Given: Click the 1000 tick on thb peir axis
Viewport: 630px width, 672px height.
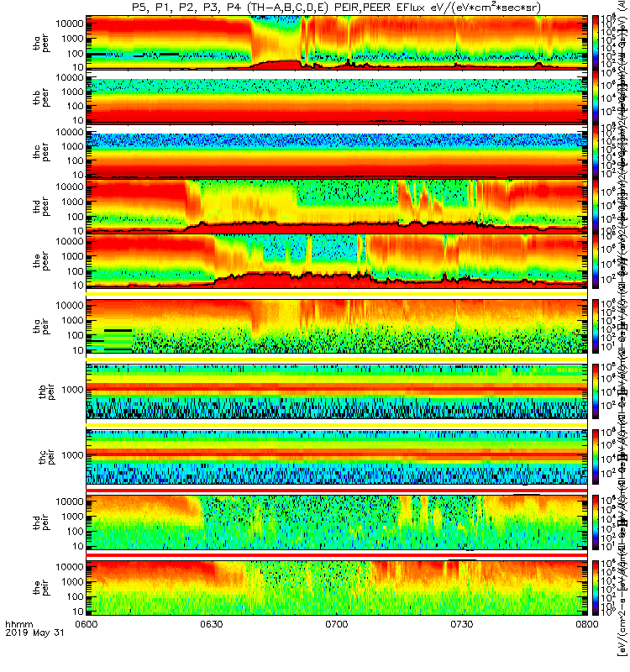Looking at the screenshot, I should 72,390.
